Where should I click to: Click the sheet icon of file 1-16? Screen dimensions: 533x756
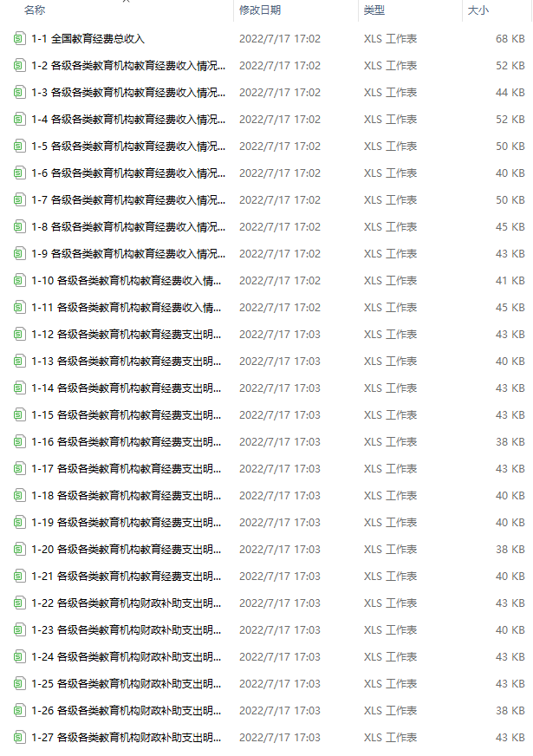(19, 441)
